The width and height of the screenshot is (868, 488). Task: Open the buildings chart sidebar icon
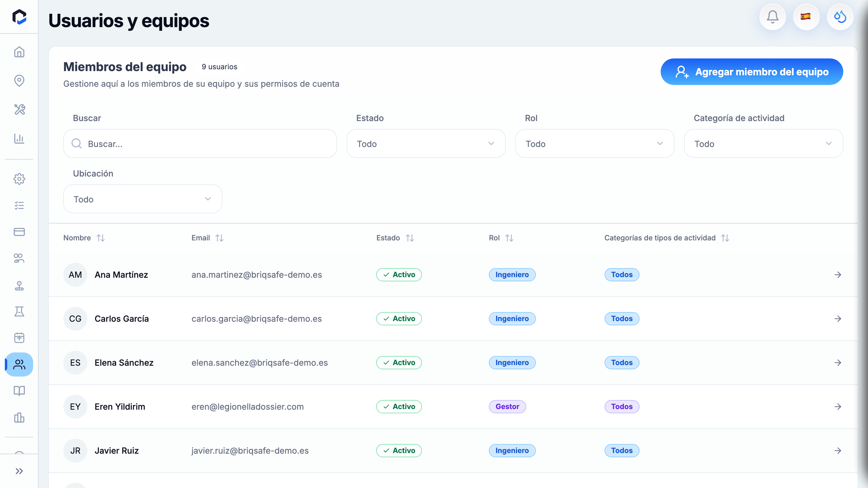pyautogui.click(x=19, y=418)
